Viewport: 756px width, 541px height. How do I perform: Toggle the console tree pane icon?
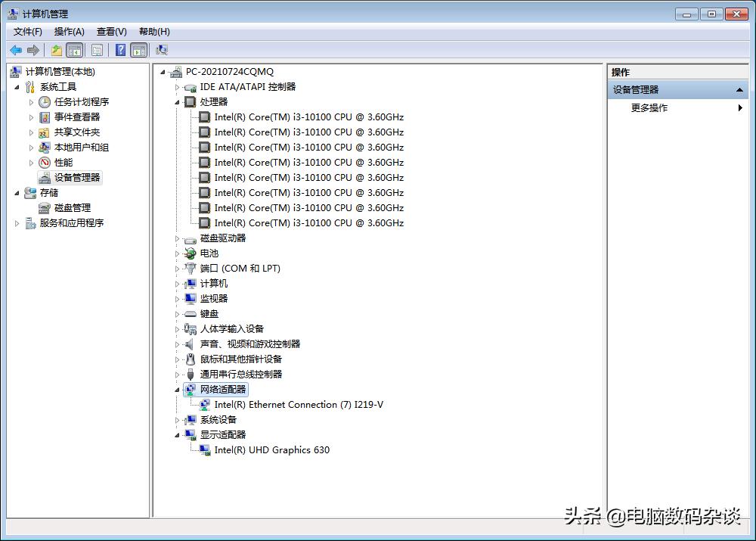tap(75, 50)
